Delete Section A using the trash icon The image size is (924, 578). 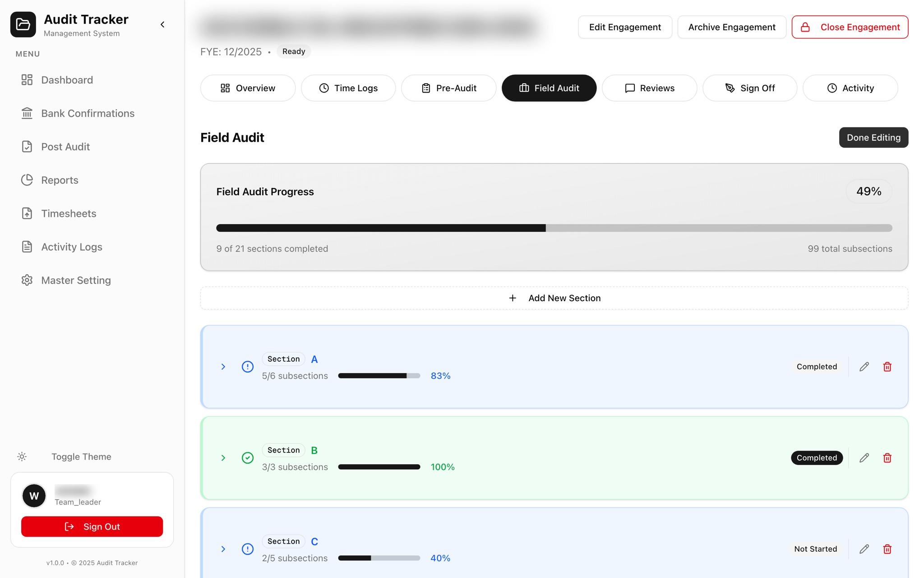(x=887, y=367)
